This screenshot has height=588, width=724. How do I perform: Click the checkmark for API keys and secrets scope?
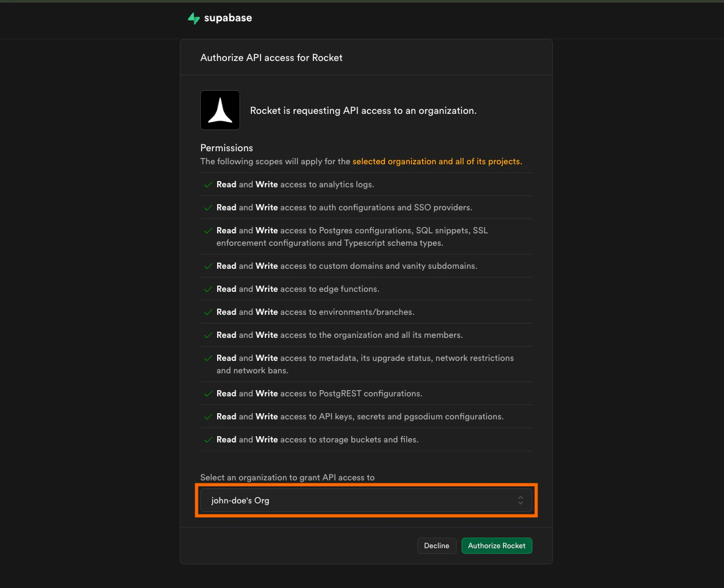(208, 416)
